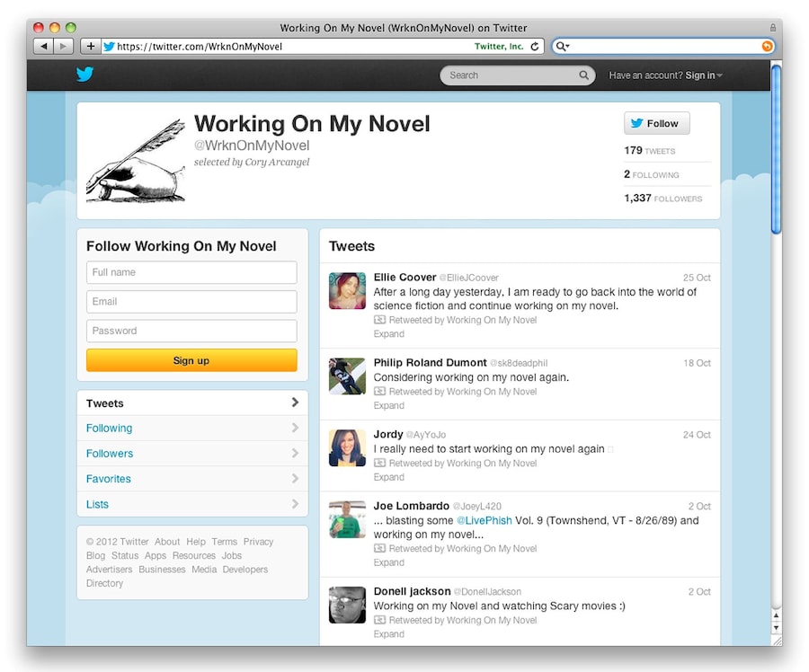Click the magnifier icon in Twitter search
The height and width of the screenshot is (672, 809).
click(x=583, y=75)
